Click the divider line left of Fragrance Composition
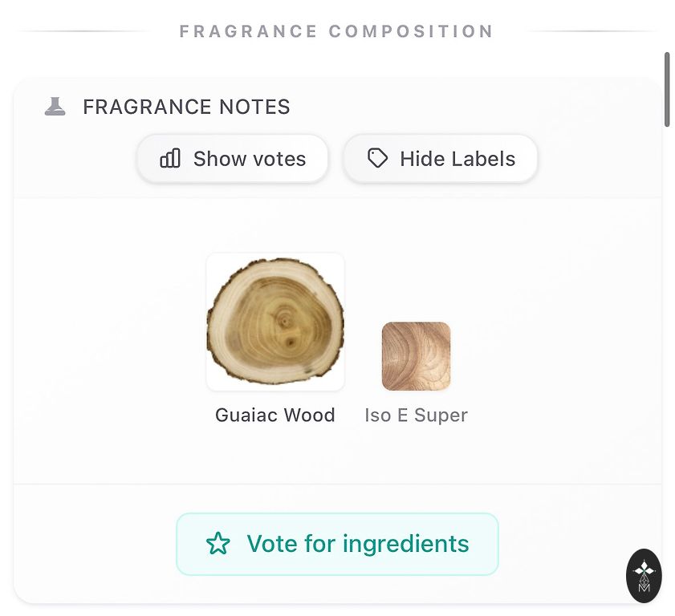Image resolution: width=675 pixels, height=616 pixels. (84, 32)
